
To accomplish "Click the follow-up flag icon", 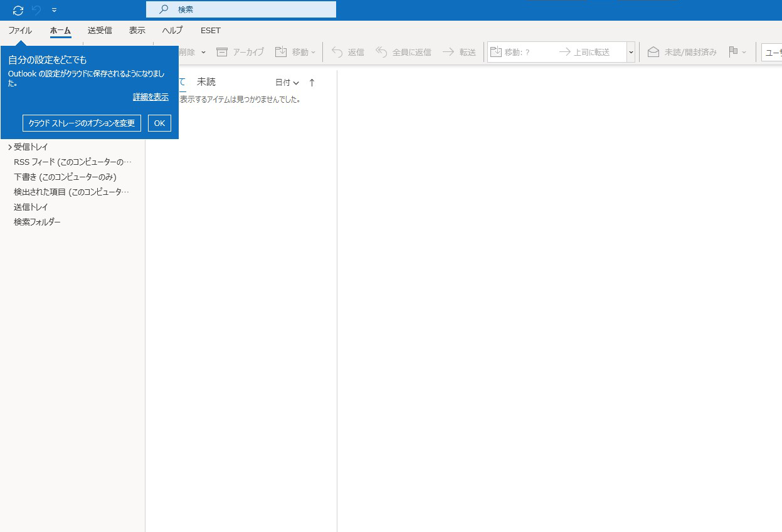I will (733, 52).
